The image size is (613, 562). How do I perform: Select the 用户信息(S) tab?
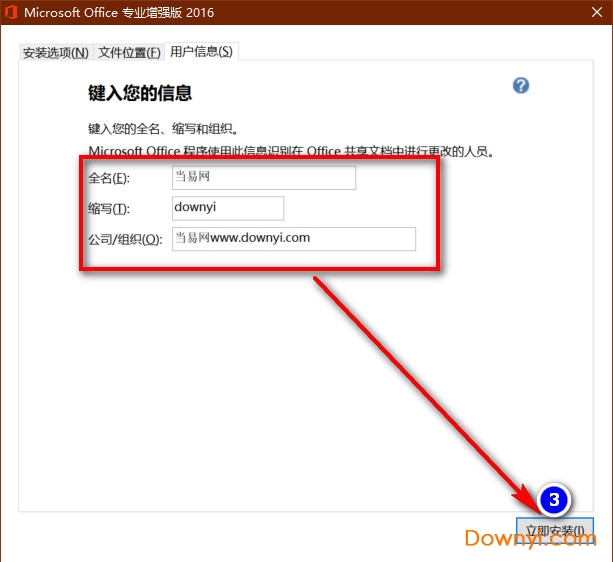[201, 51]
